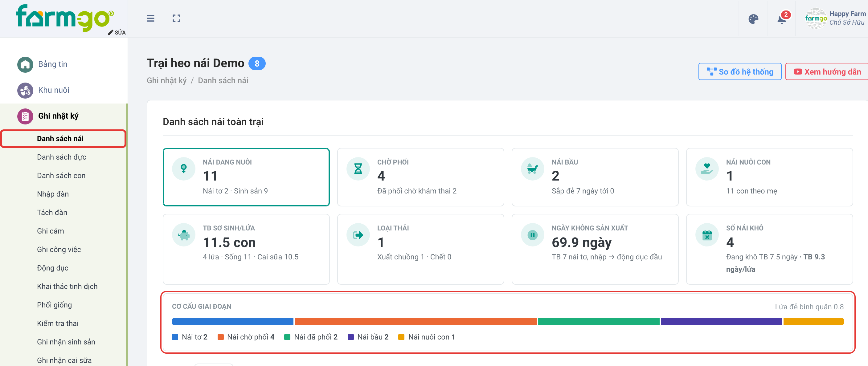Open notifications bell icon
The width and height of the screenshot is (868, 366).
782,19
